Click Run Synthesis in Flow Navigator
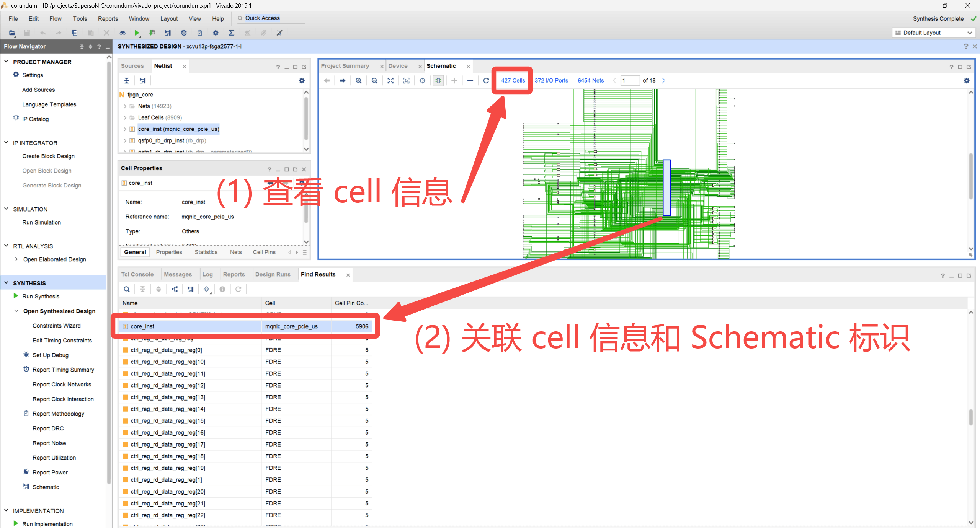 [x=41, y=297]
